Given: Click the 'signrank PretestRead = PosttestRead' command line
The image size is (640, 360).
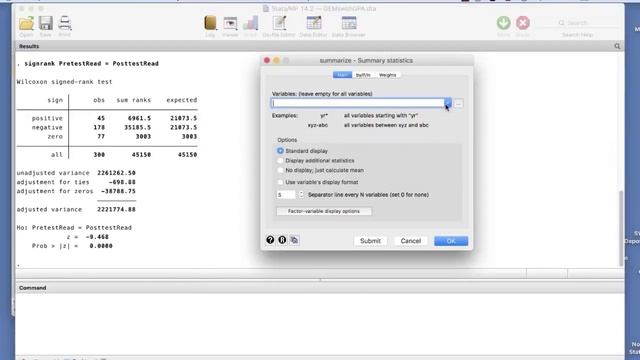Looking at the screenshot, I should (x=91, y=64).
